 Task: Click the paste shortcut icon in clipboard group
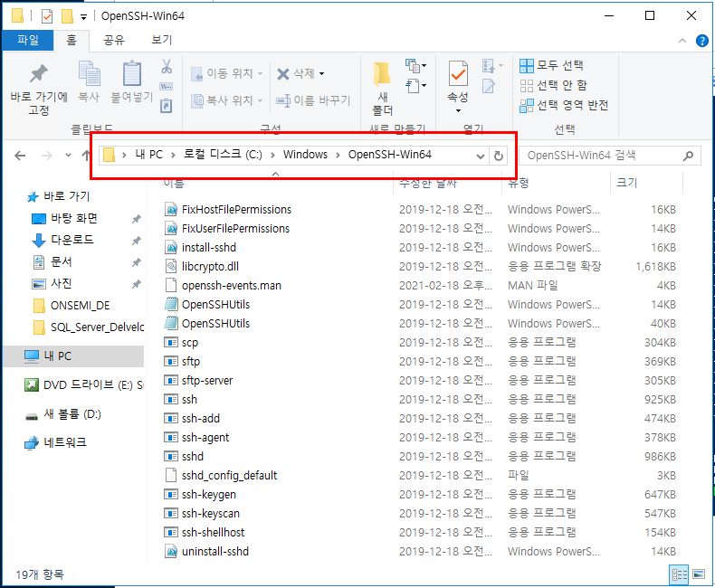click(166, 106)
